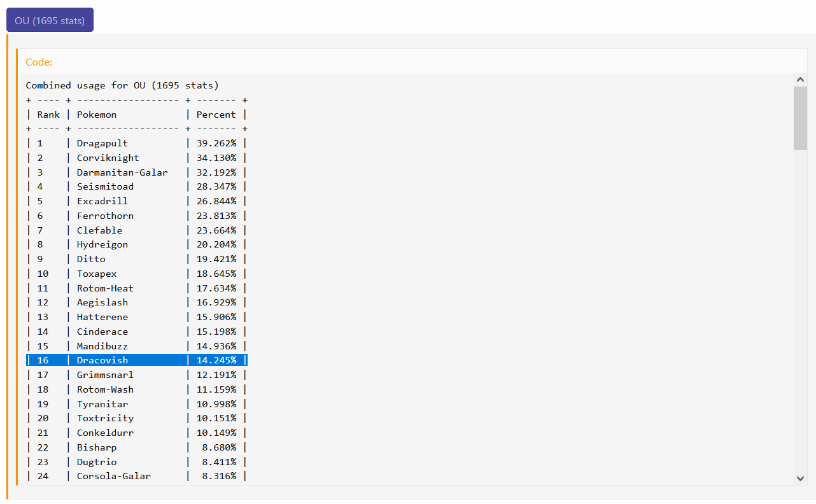Click the 16.929% percentage
The height and width of the screenshot is (504, 816).
[x=216, y=302]
